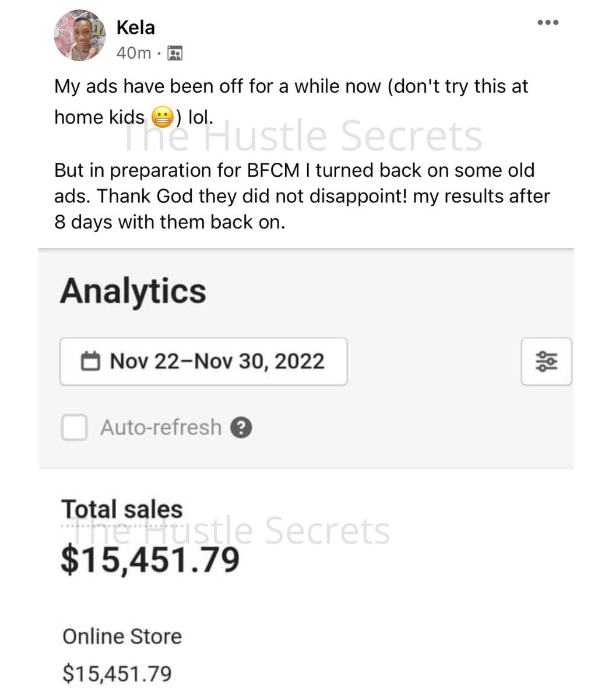Viewport: 612px width, 700px height.
Task: Click the Online Store $15,451.79 amount
Action: coord(117,674)
